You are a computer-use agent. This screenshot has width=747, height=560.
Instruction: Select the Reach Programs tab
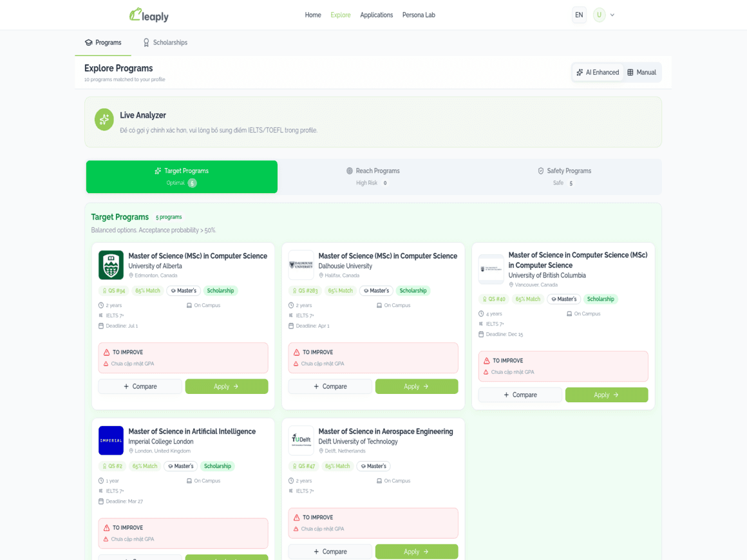tap(373, 176)
